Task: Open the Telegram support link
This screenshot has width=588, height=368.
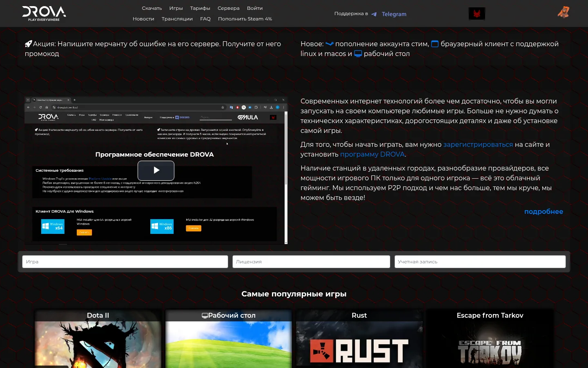Action: (x=394, y=14)
